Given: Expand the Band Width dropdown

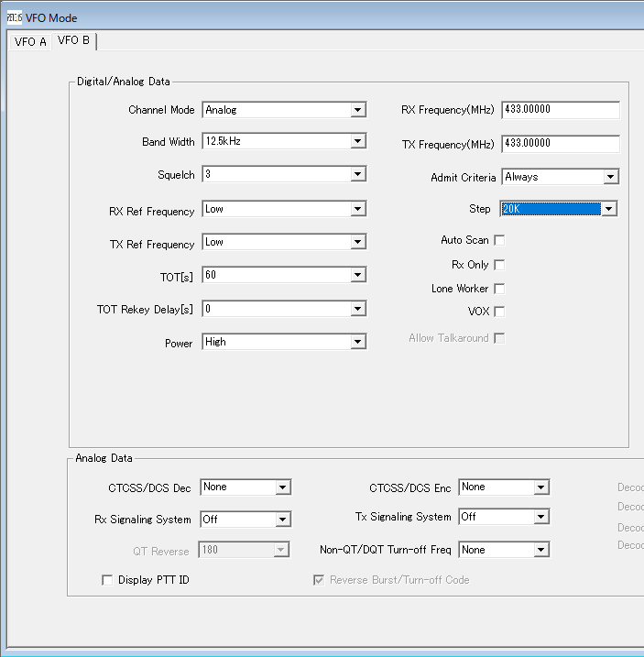Looking at the screenshot, I should coord(357,141).
